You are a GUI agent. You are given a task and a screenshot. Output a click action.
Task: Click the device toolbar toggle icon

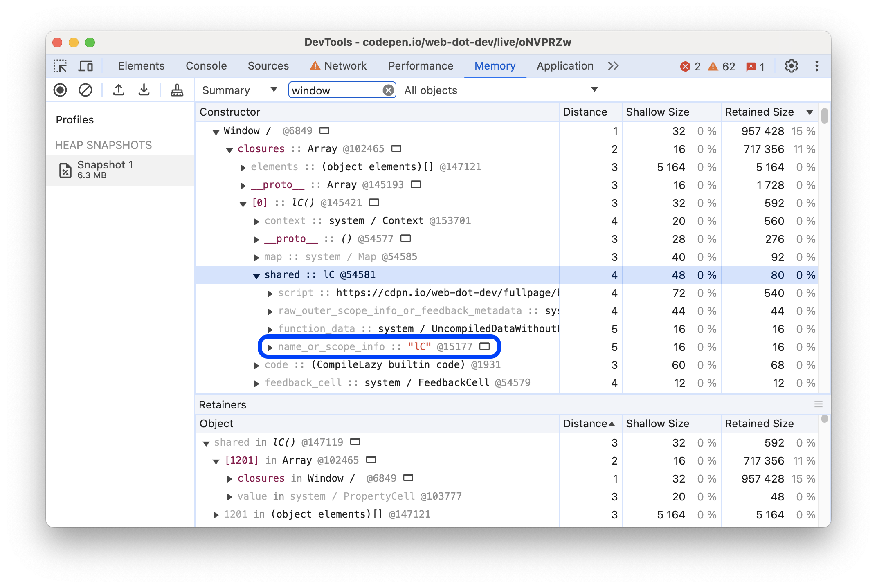point(85,65)
